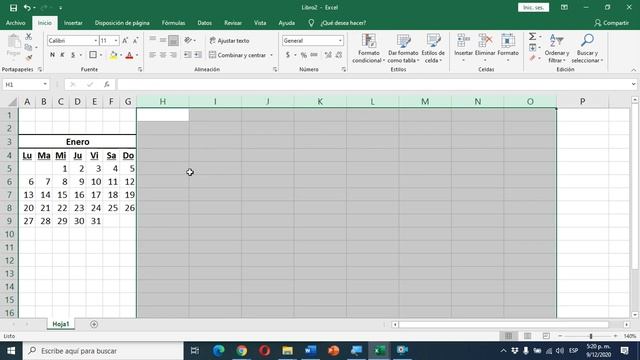This screenshot has height=360, width=640.
Task: Click the Increase Indent icon
Action: point(198,55)
